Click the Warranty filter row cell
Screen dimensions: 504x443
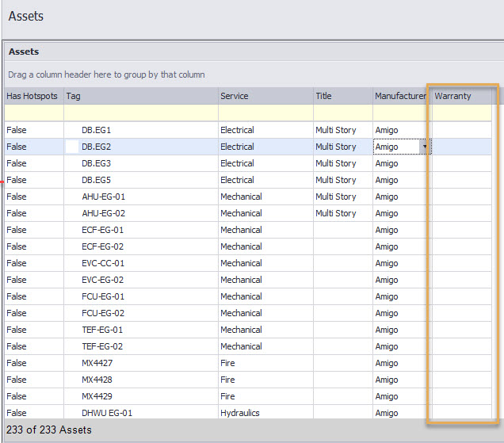click(461, 113)
